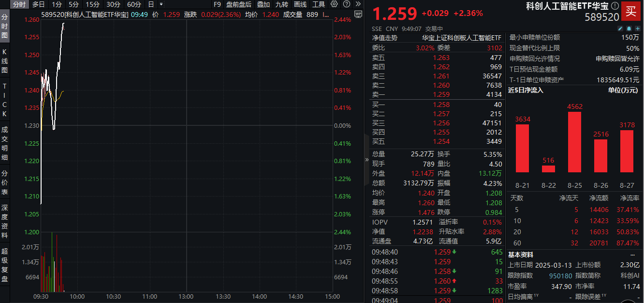
Task: Open the 成交明细 sidebar view
Action: (x=4, y=144)
